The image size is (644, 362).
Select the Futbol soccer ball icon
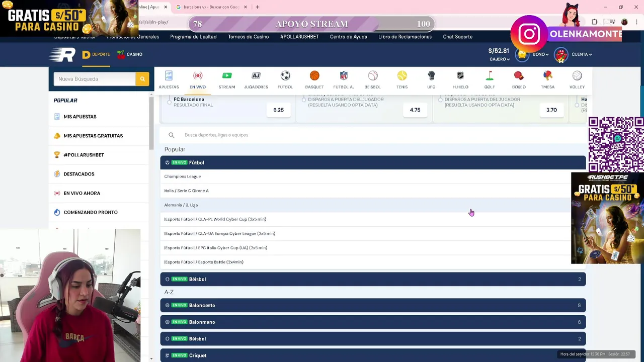click(285, 76)
